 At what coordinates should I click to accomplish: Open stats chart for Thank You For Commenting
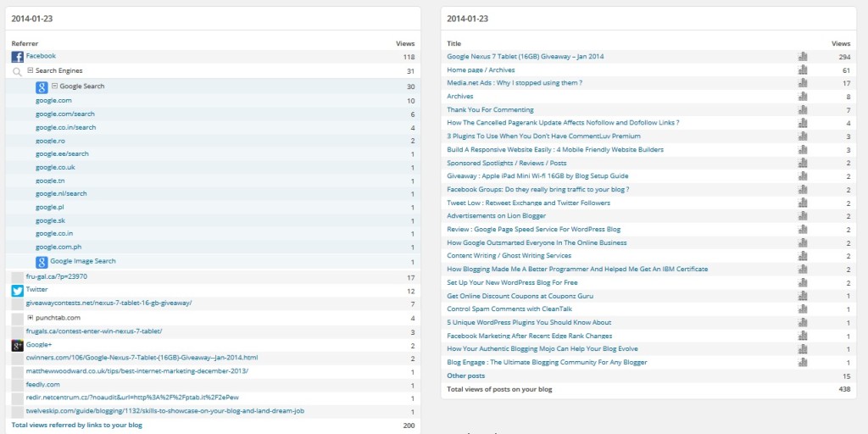point(802,110)
